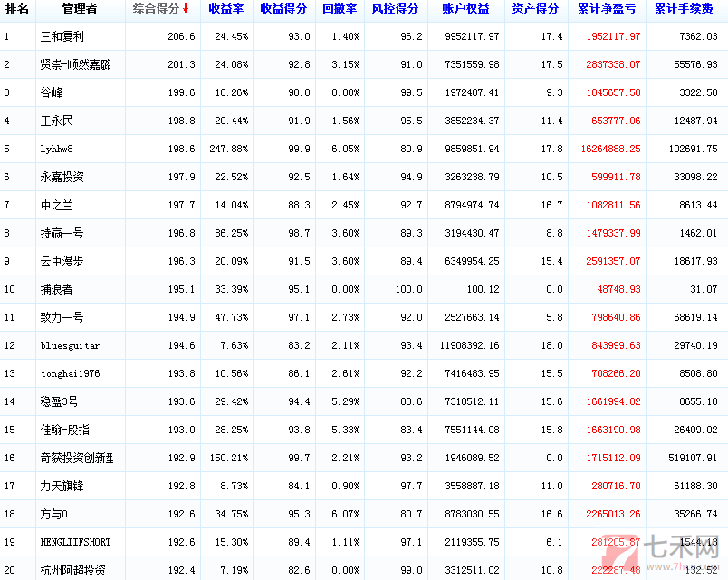Sort by the 资产得分 column
The height and width of the screenshot is (580, 728).
[535, 9]
